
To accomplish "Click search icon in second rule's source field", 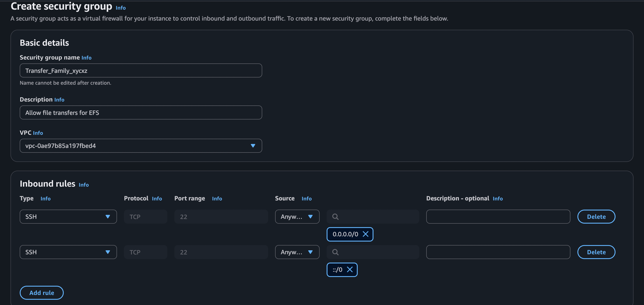I will point(335,252).
